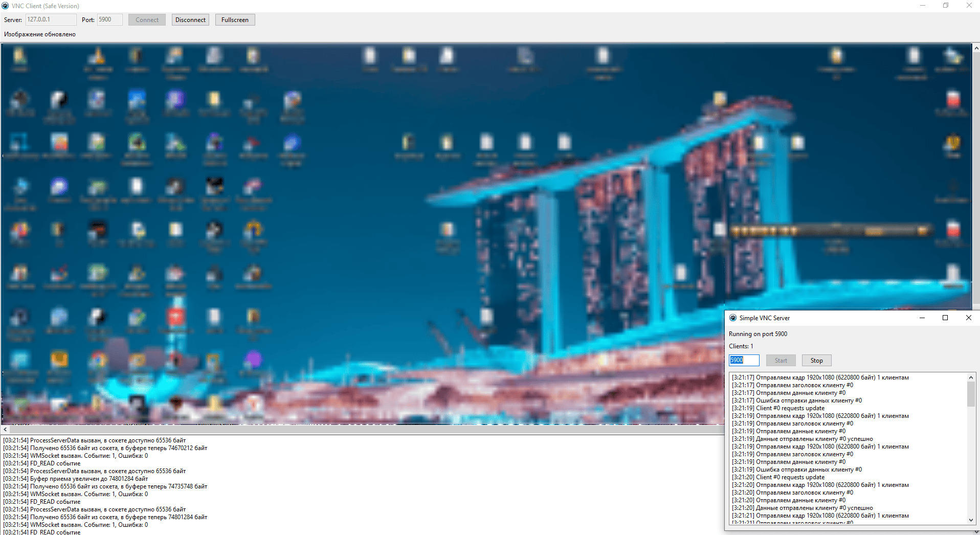Viewport: 980px width, 535px height.
Task: Select the port input in Simple VNC Server
Action: 744,360
